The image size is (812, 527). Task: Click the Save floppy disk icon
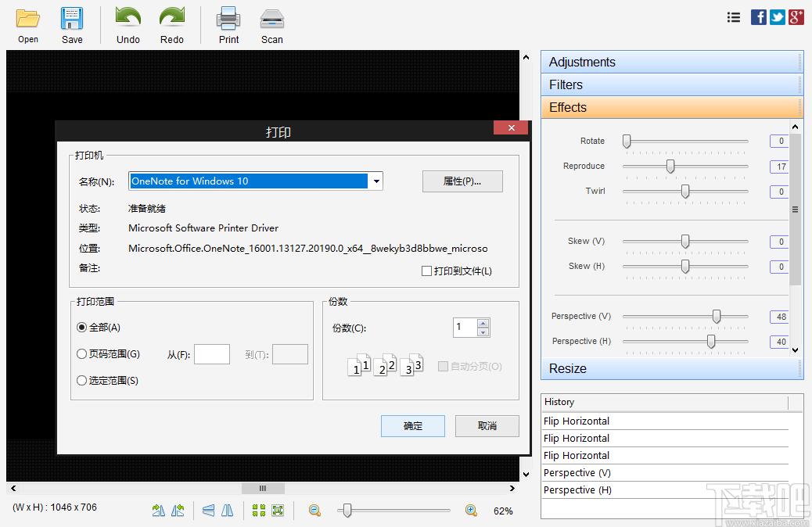(71, 19)
